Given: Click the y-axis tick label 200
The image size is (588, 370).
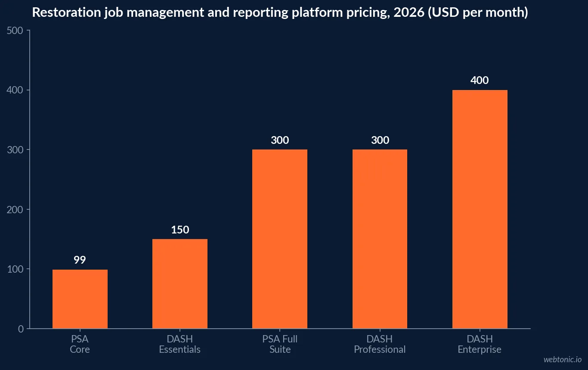Looking at the screenshot, I should coord(15,209).
